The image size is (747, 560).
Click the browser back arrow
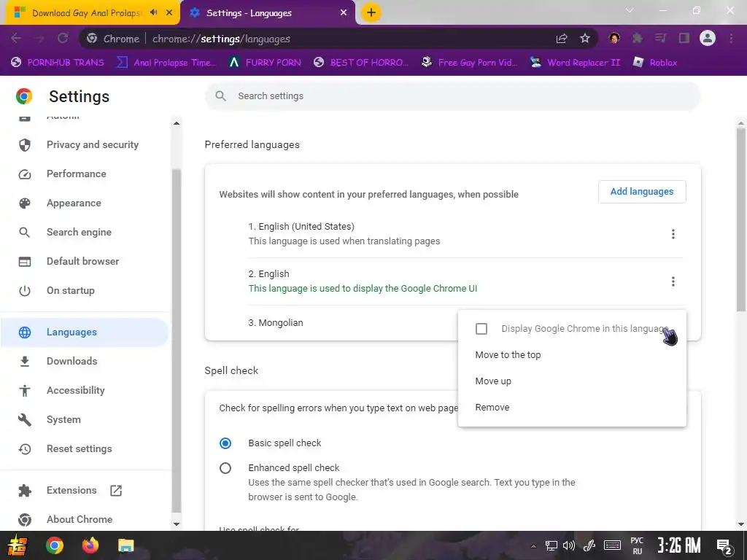point(16,39)
